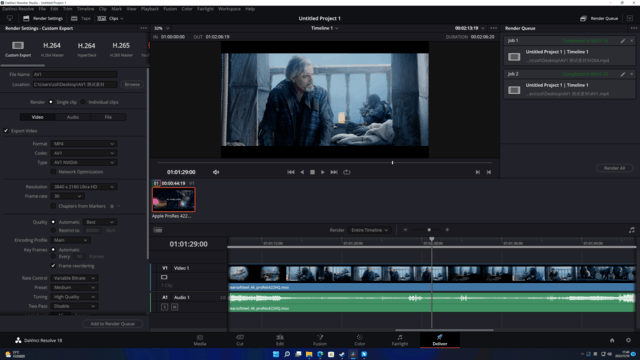Enable Chapters from Markers checkbox
The height and width of the screenshot is (360, 640).
pos(53,206)
